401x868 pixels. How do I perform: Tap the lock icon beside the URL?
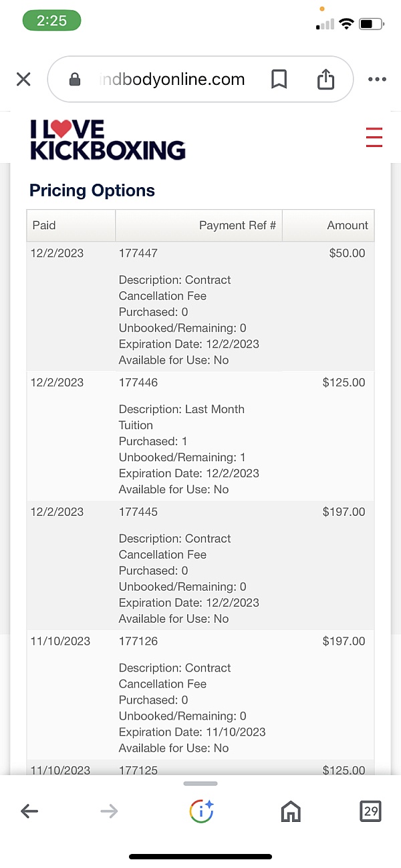tap(75, 80)
